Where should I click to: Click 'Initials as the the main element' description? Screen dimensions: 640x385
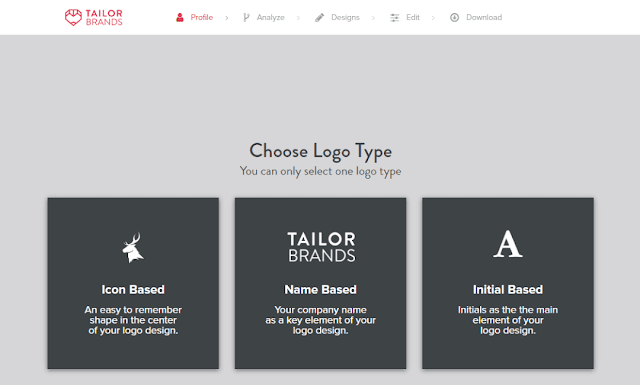pos(508,320)
